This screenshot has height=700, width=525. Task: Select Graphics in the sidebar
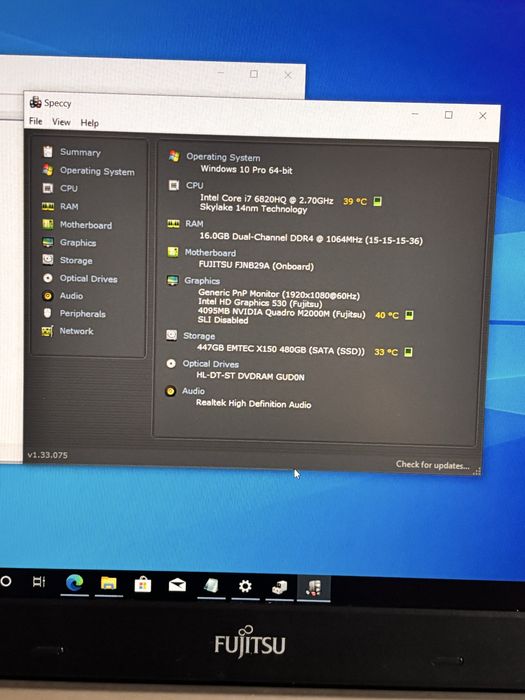click(78, 243)
